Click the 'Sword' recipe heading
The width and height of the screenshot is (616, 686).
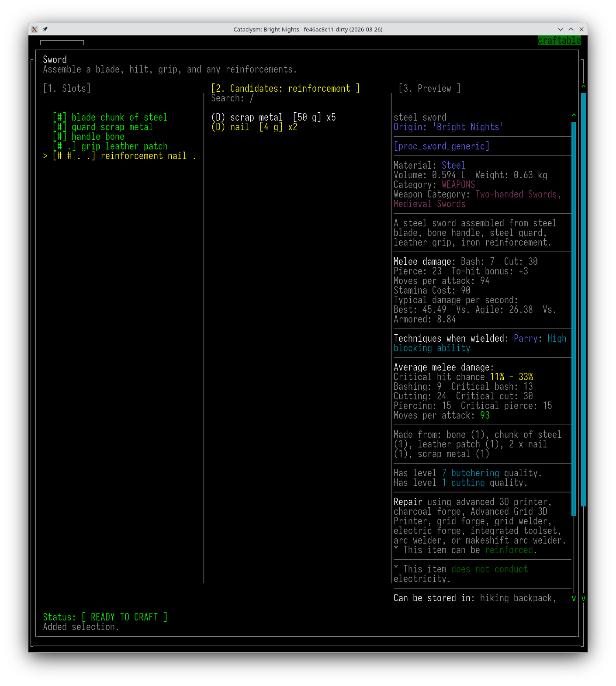click(x=55, y=59)
